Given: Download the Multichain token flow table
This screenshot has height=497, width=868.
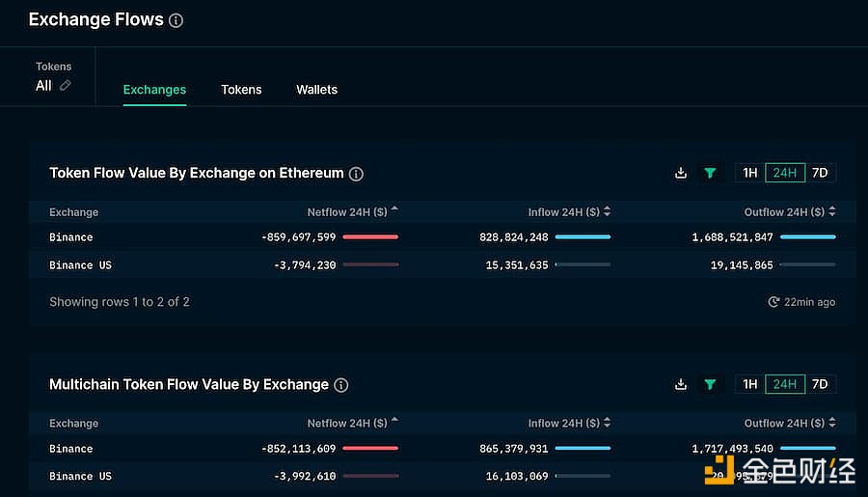Looking at the screenshot, I should [681, 384].
